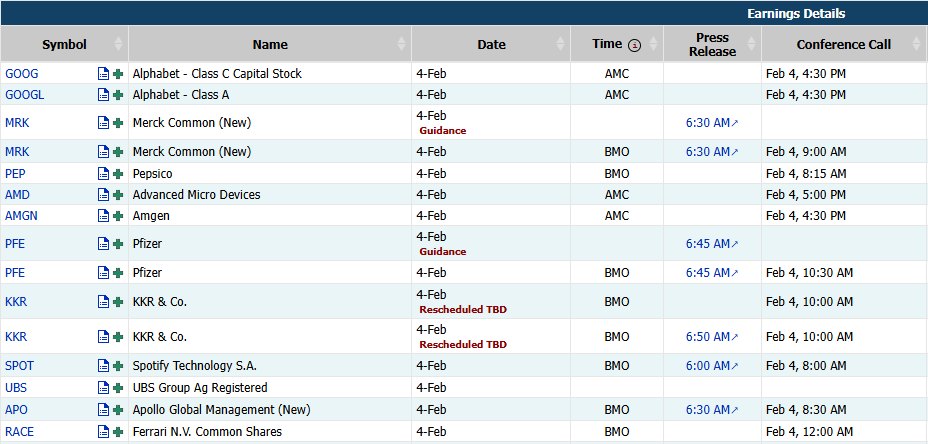Screen dimensions: 928x444
Task: Sort the table using Symbol column arrows
Action: [119, 44]
